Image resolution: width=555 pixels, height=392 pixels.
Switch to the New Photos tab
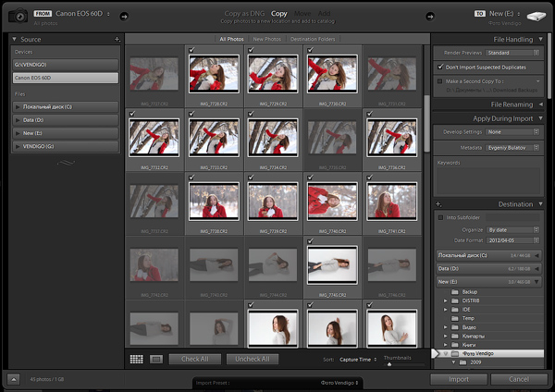tap(267, 39)
